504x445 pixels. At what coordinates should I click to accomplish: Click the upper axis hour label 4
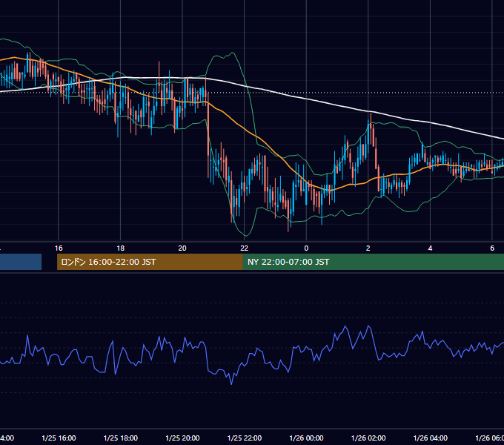430,248
